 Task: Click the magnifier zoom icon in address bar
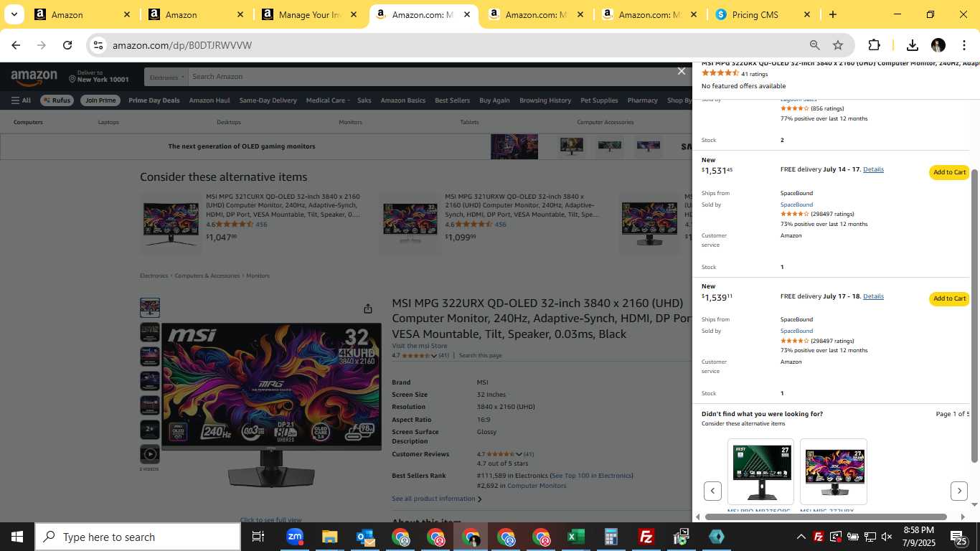(814, 45)
